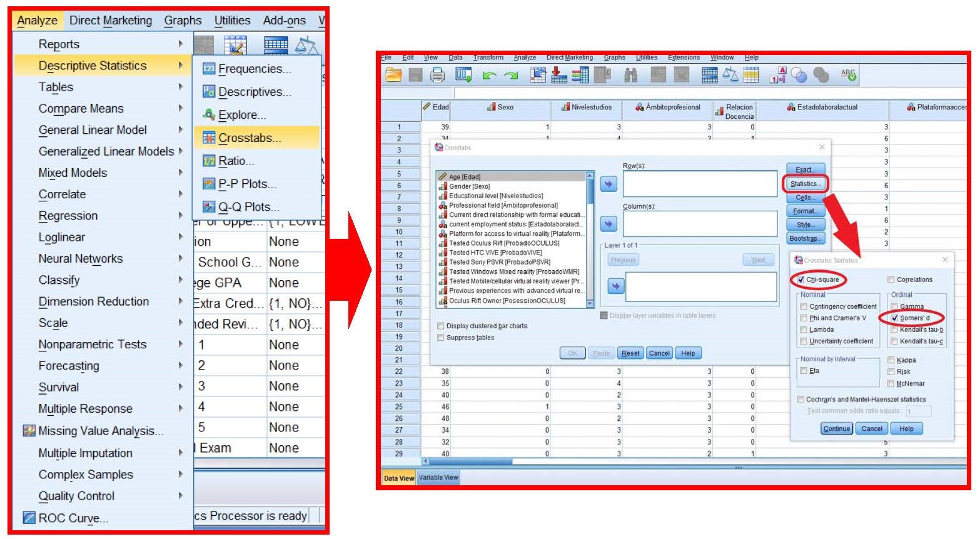
Task: Click the Redo arrow icon
Action: 512,76
